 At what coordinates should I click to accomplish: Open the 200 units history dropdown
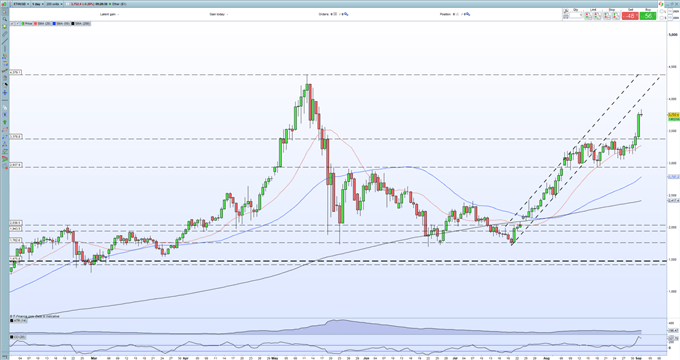click(x=54, y=4)
